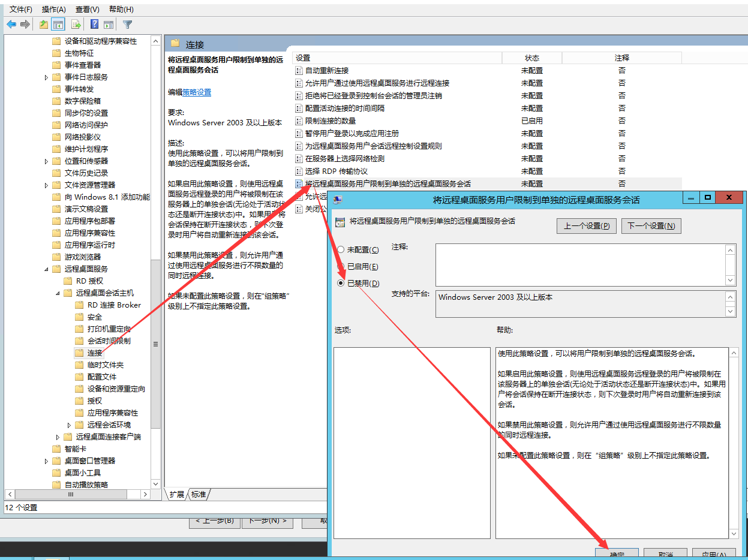Click the policy icon beside 配置活动连接的时间间隔
Viewport: 748px width, 560px height.
(299, 109)
